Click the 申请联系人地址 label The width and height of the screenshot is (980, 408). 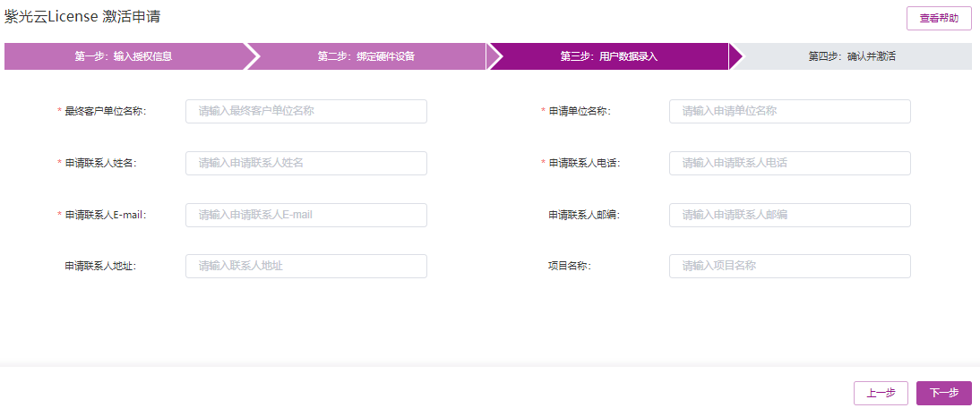[100, 267]
